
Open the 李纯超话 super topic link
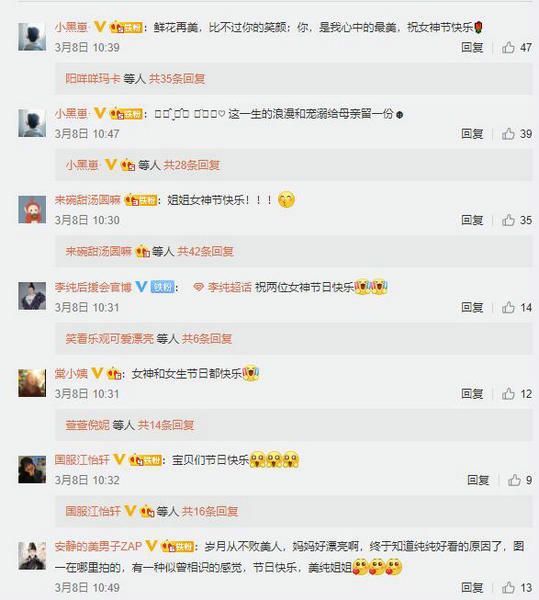[x=222, y=287]
